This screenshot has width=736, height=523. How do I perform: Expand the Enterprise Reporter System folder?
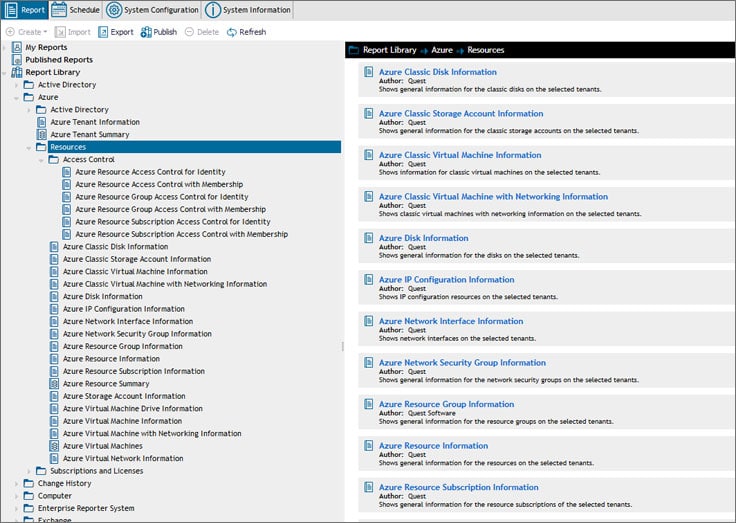pos(17,508)
